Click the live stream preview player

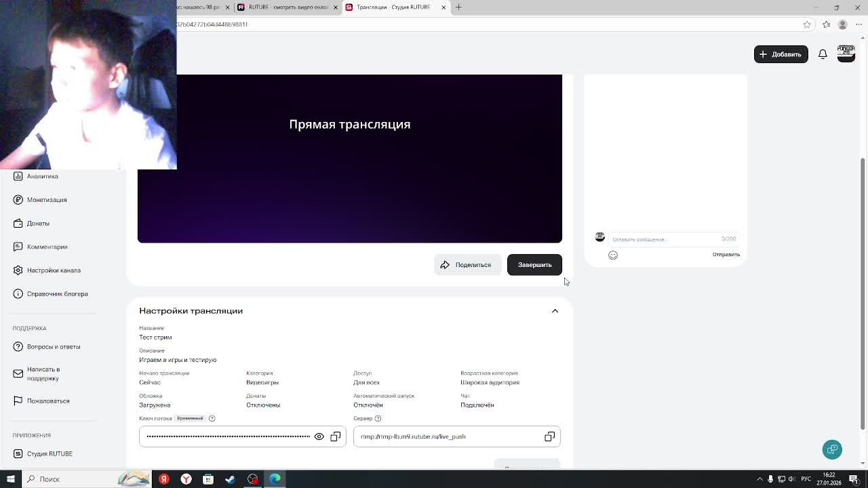coord(350,159)
